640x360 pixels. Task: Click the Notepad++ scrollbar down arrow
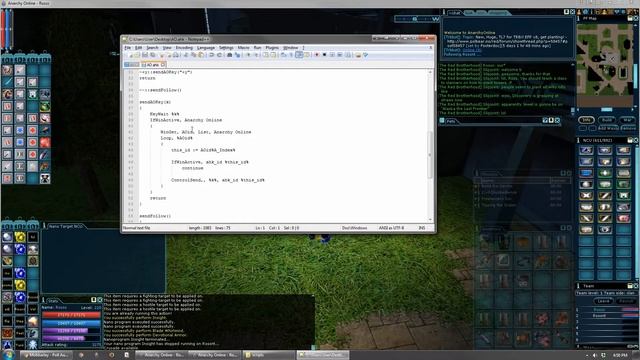point(430,220)
